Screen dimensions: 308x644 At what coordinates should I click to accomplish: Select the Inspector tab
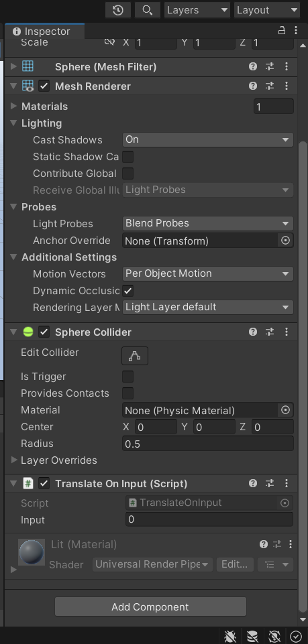coord(44,31)
